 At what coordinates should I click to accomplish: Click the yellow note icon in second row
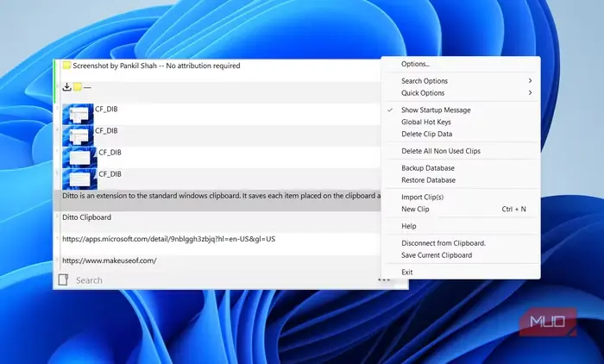pyautogui.click(x=78, y=87)
